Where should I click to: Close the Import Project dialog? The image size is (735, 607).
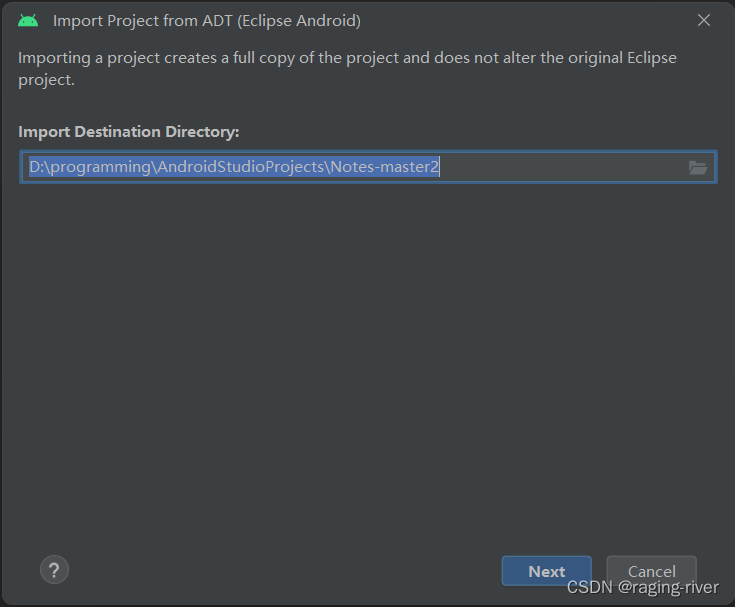pos(704,20)
